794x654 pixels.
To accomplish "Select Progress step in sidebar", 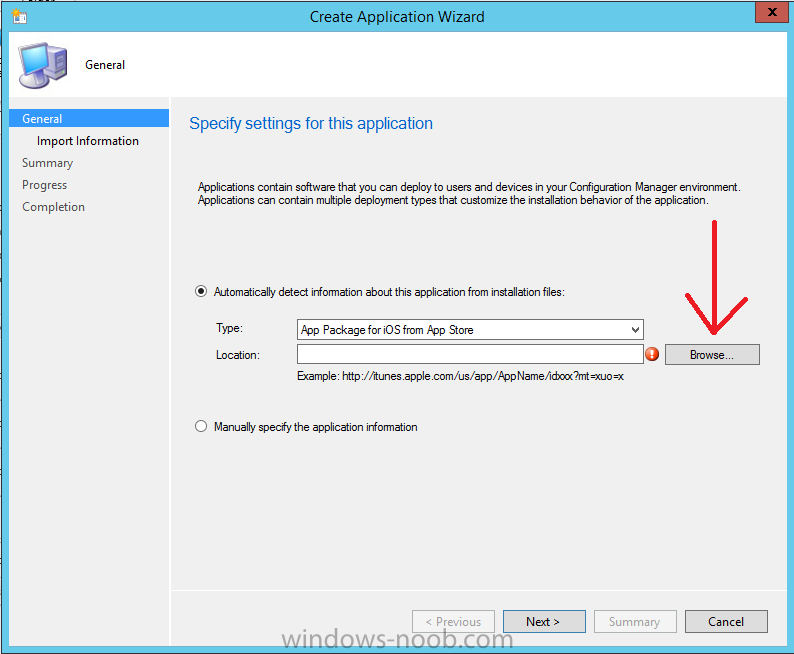I will pos(45,185).
